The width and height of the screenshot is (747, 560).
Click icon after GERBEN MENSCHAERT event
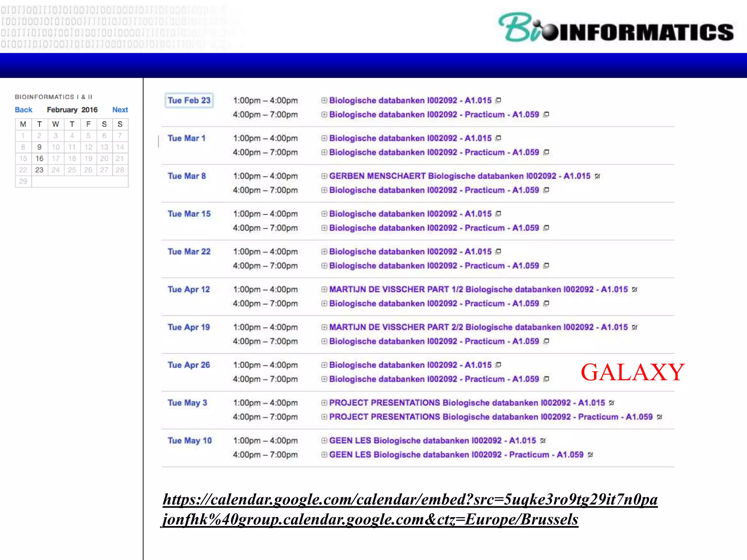(x=597, y=176)
